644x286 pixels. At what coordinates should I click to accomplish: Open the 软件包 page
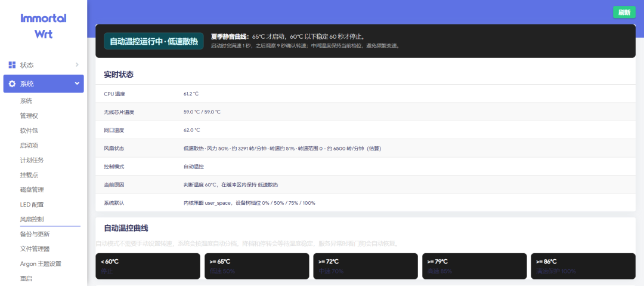tap(29, 130)
